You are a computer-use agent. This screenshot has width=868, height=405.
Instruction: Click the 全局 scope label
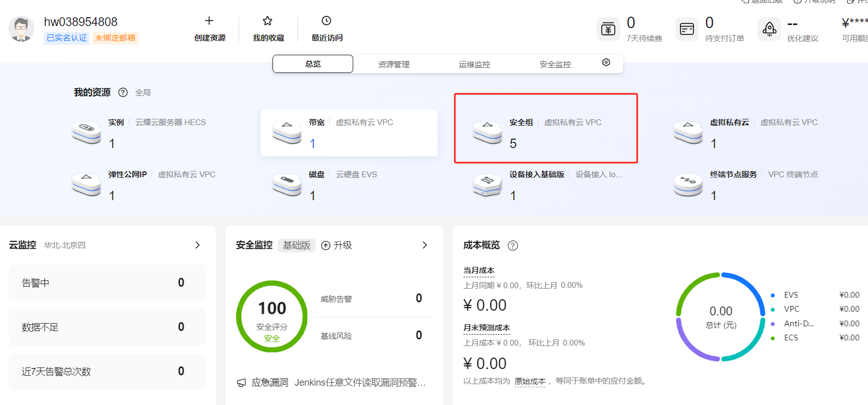[143, 93]
